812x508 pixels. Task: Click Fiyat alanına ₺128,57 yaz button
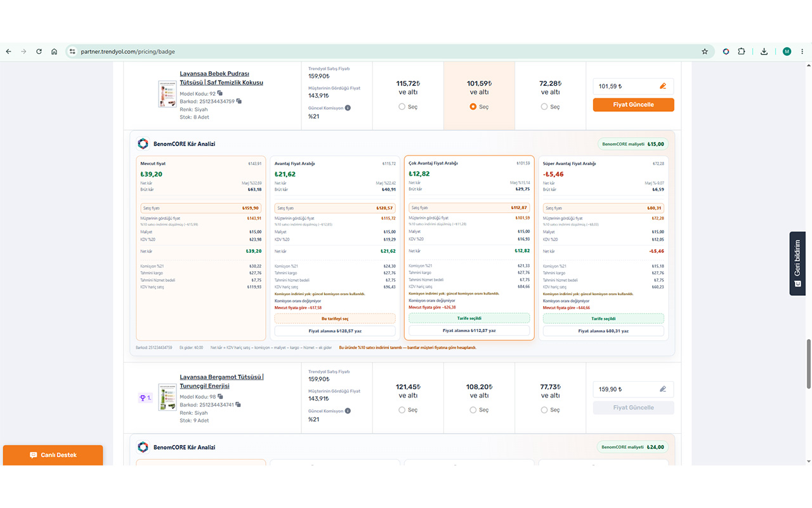tap(335, 331)
